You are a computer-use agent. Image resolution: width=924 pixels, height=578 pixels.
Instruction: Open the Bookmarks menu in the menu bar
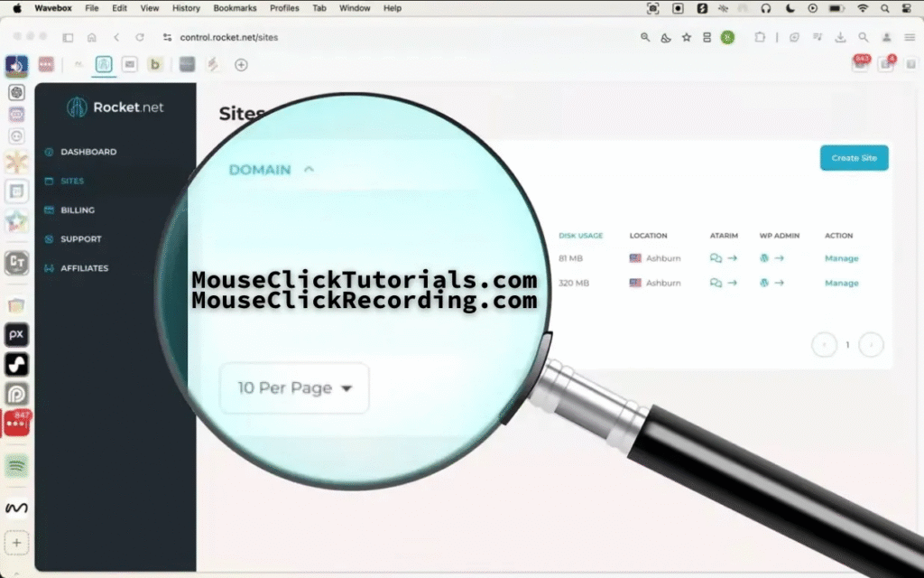coord(235,8)
